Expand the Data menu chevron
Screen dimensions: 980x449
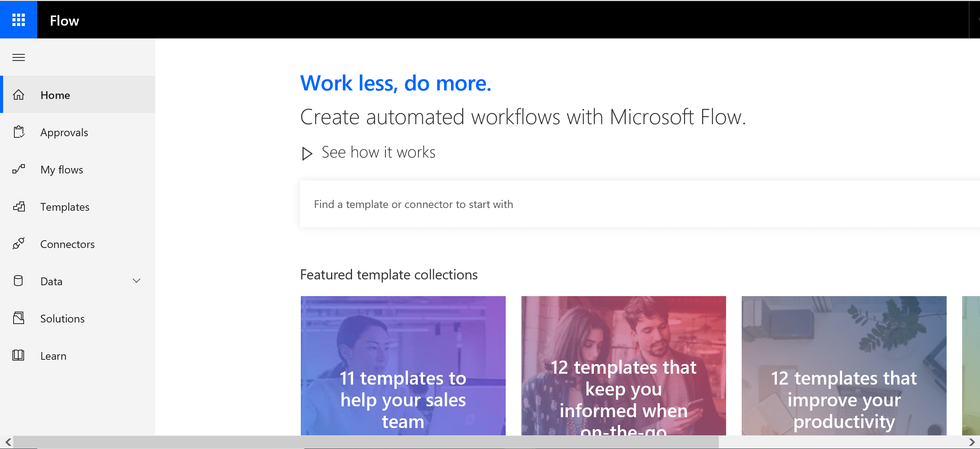point(137,281)
